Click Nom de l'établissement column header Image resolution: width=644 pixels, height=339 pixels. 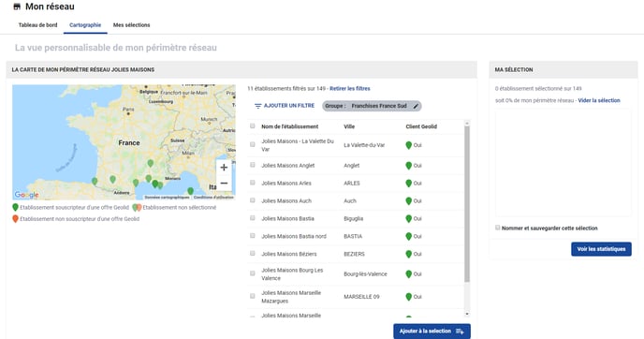(289, 126)
